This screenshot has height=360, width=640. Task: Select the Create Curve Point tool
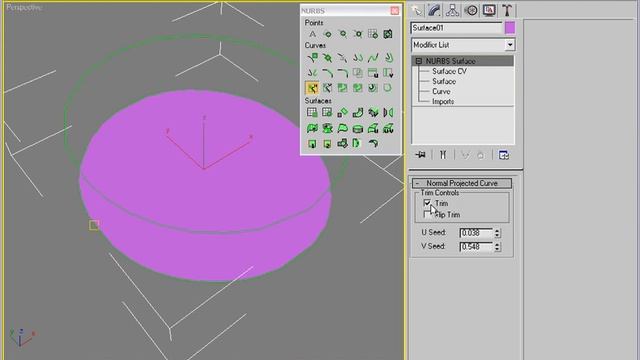tap(342, 34)
